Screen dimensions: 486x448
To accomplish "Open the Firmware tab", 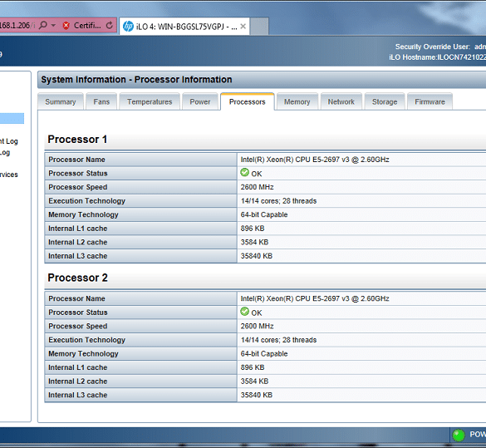I will tap(430, 101).
